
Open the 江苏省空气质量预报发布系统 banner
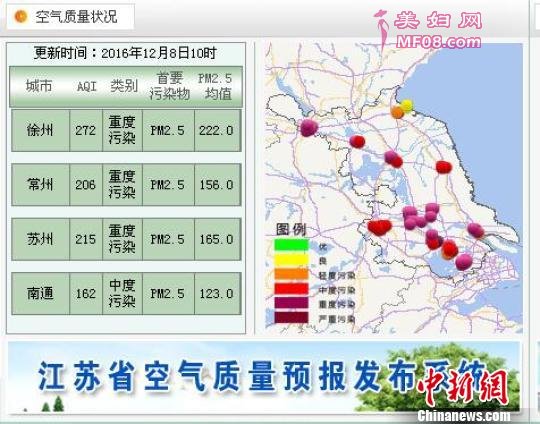click(264, 376)
